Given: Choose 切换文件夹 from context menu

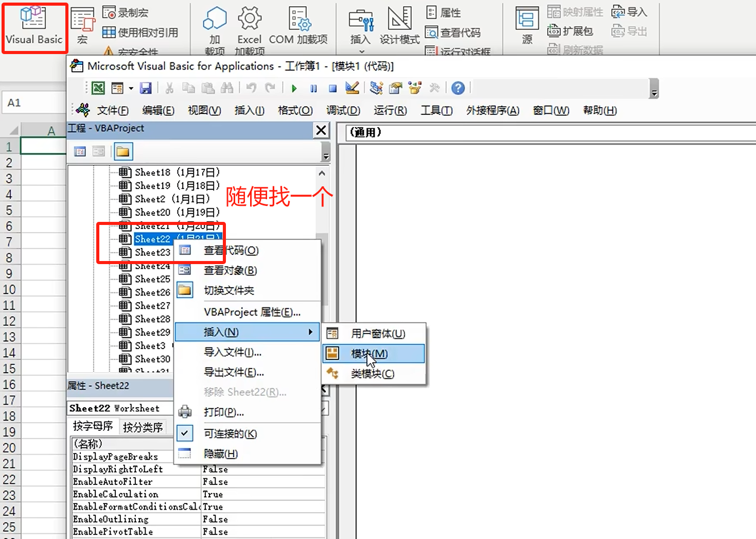Looking at the screenshot, I should [x=248, y=290].
